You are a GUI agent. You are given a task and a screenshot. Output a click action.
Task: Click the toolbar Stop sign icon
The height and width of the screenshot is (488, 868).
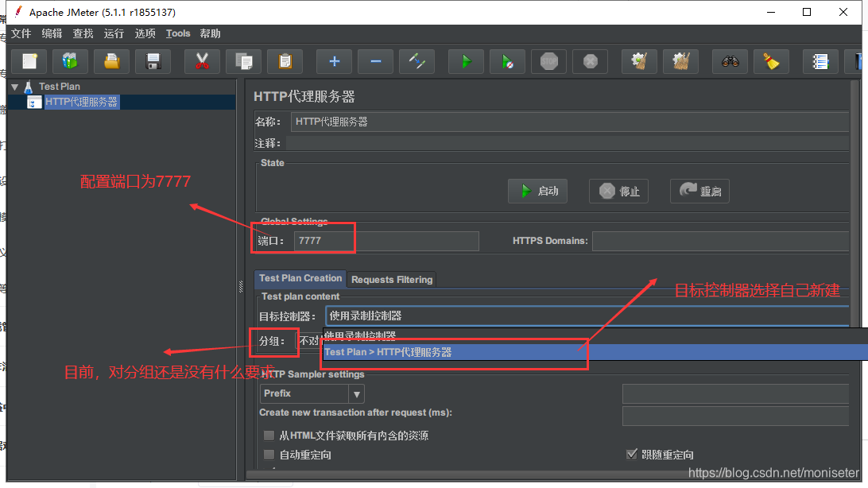click(548, 61)
